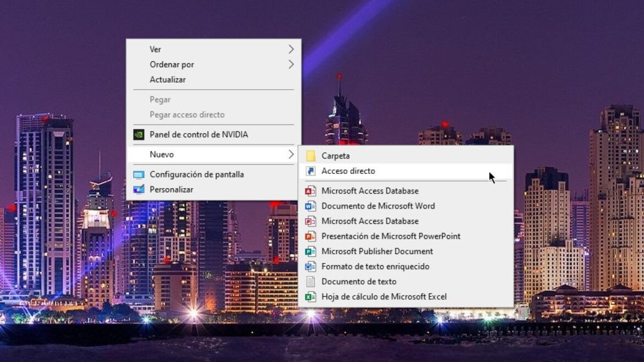The height and width of the screenshot is (362, 644).
Task: Click the Acceso directo shortcut arrow icon
Action: 311,171
